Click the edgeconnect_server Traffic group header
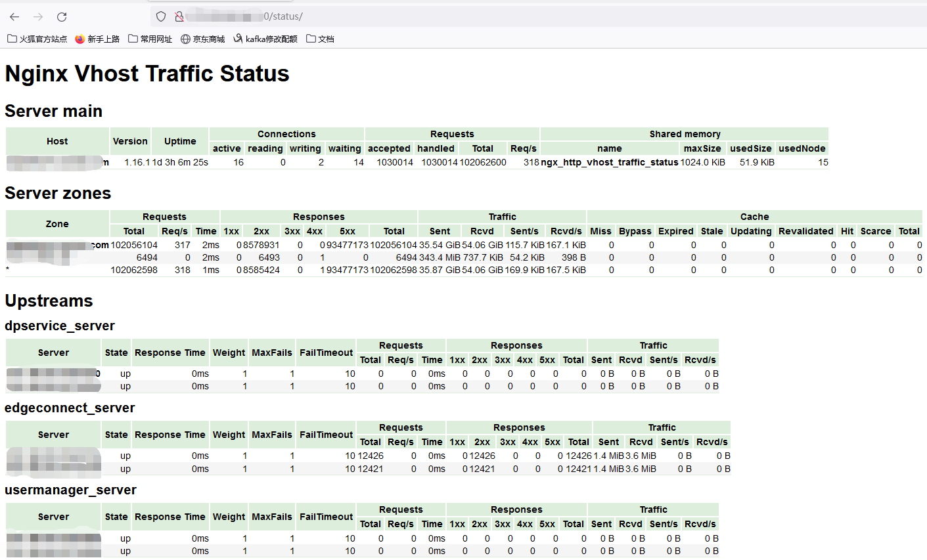Viewport: 927px width, 560px height. point(662,427)
